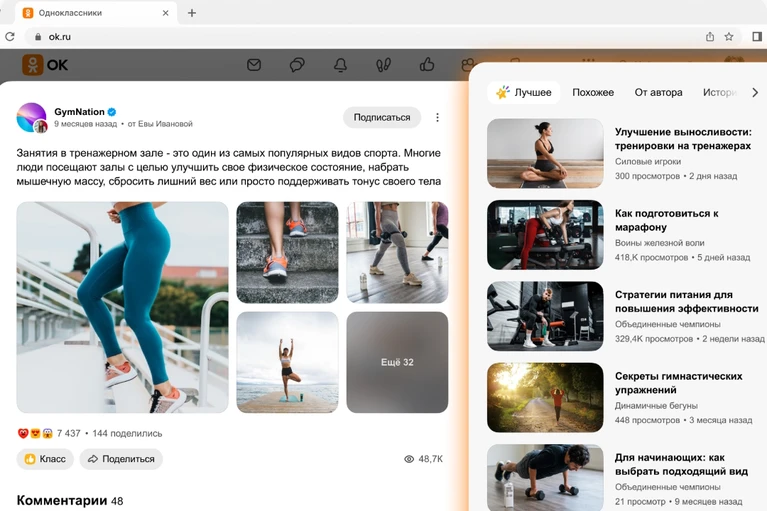767x511 pixels.
Task: Open the discussions chat bubble icon
Action: coord(297,65)
